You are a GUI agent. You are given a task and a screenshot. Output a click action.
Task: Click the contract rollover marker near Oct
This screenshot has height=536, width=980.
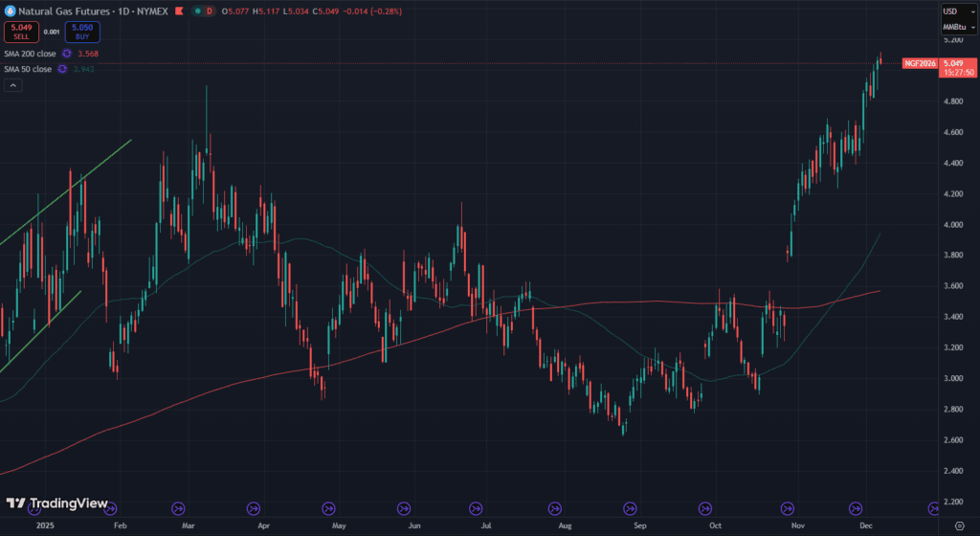point(706,508)
